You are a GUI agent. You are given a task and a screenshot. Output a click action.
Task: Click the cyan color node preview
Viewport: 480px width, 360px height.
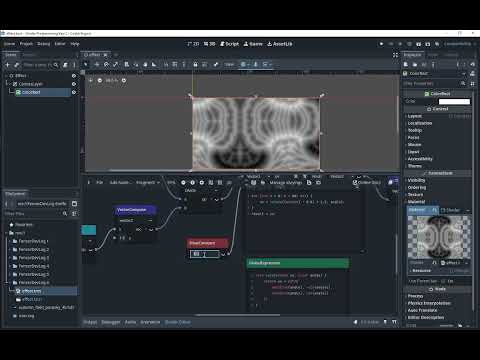pos(88,230)
